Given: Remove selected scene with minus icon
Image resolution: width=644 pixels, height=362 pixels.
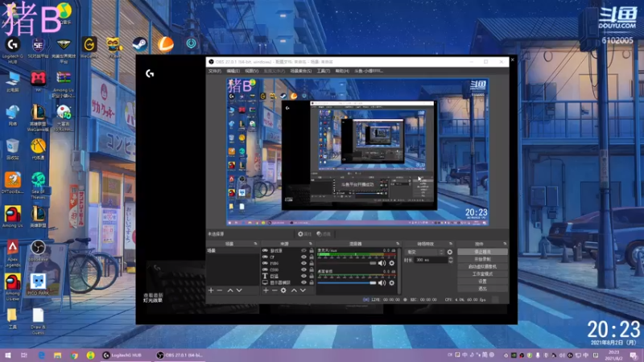Looking at the screenshot, I should [220, 290].
